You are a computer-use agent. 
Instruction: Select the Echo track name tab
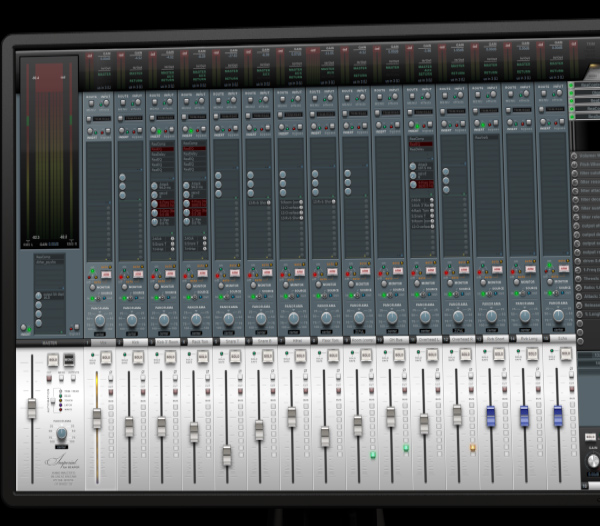562,338
